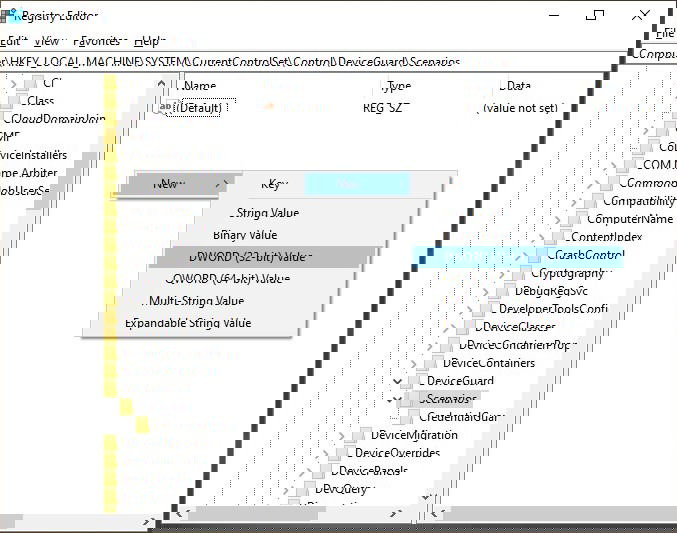Image resolution: width=677 pixels, height=533 pixels.
Task: Expand the ComputerName key
Action: (558, 219)
